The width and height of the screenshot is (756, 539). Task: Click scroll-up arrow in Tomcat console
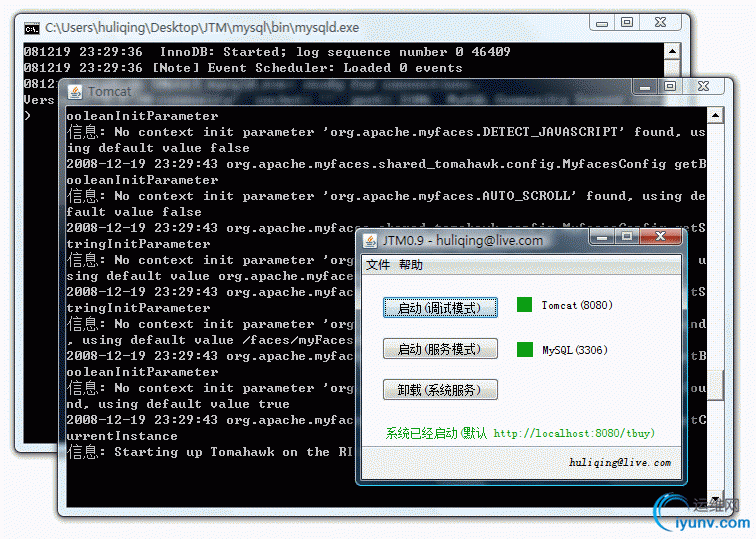tap(715, 116)
